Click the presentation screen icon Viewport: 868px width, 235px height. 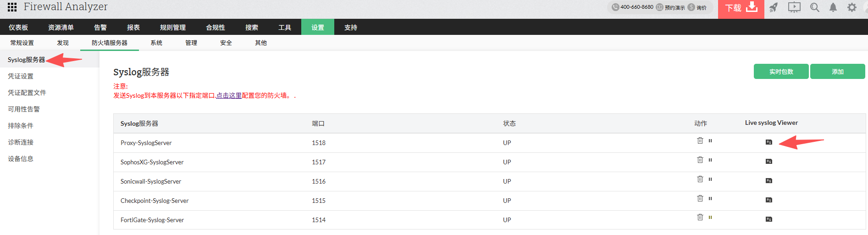[794, 7]
